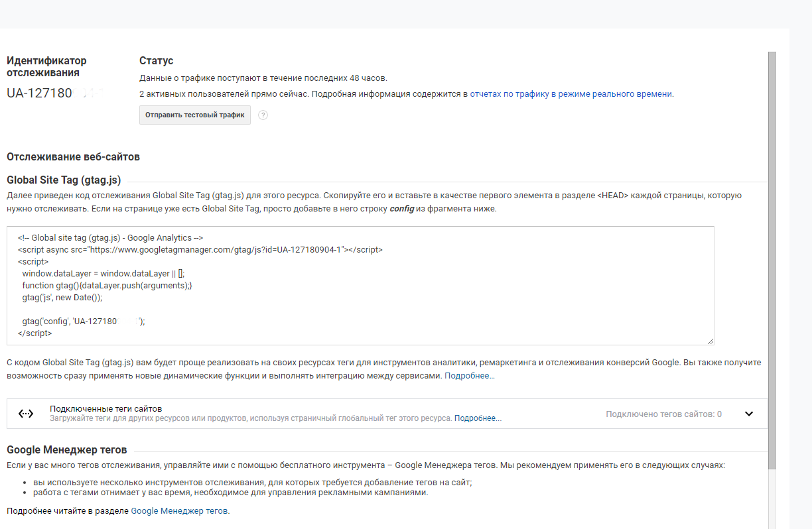Click the window.dataLayer line in code

click(x=107, y=273)
